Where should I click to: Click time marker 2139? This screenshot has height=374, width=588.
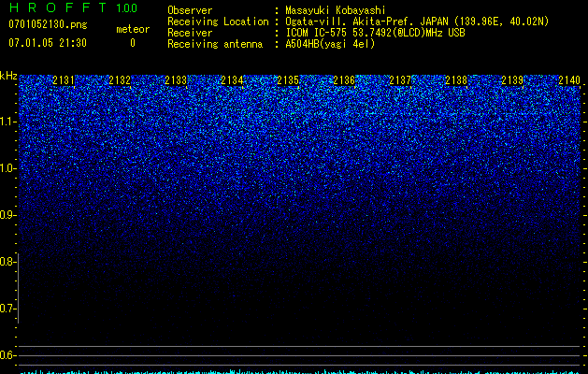pos(512,79)
